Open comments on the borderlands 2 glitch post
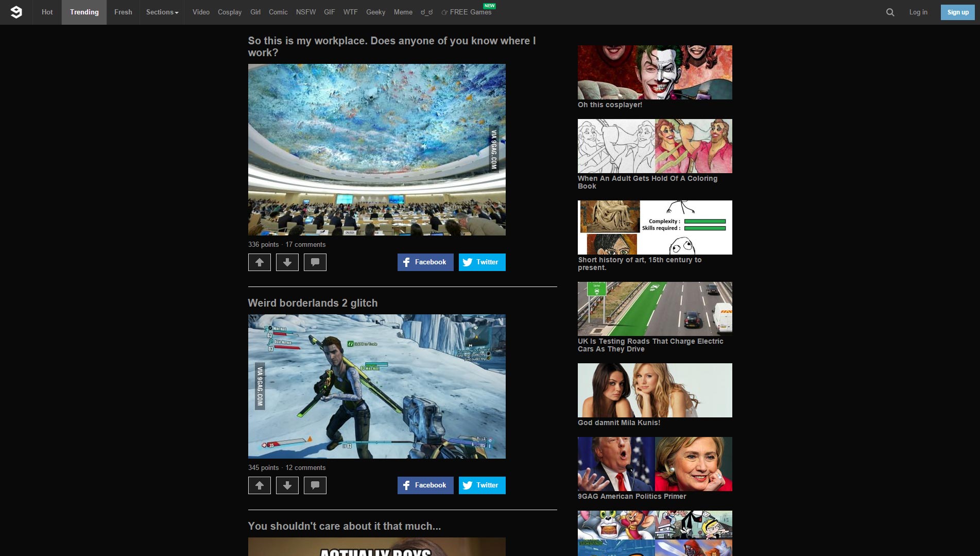The width and height of the screenshot is (980, 556). [x=315, y=485]
